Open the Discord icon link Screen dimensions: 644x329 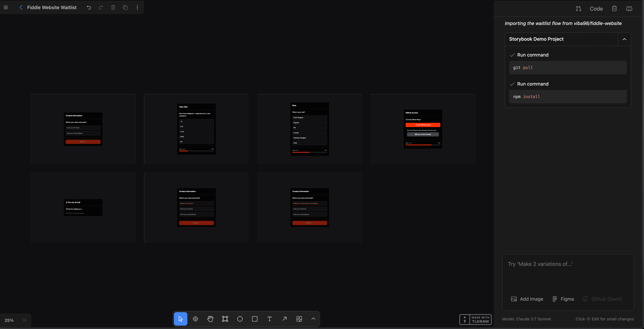click(x=629, y=9)
